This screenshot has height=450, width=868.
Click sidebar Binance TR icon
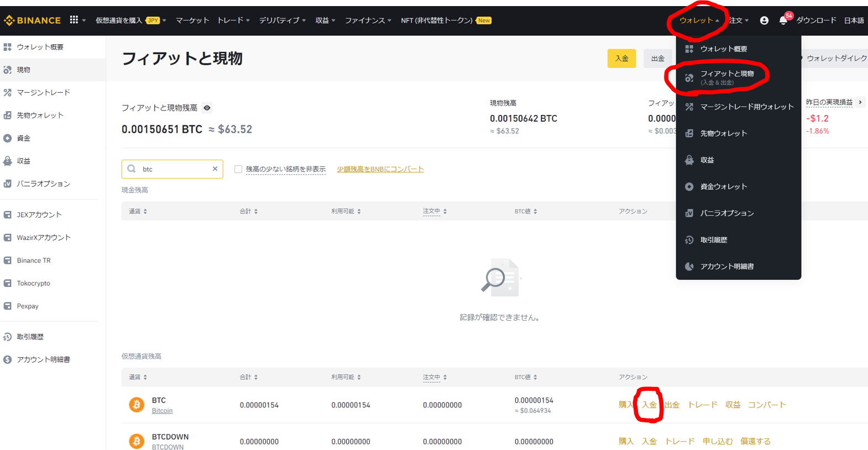(x=8, y=260)
